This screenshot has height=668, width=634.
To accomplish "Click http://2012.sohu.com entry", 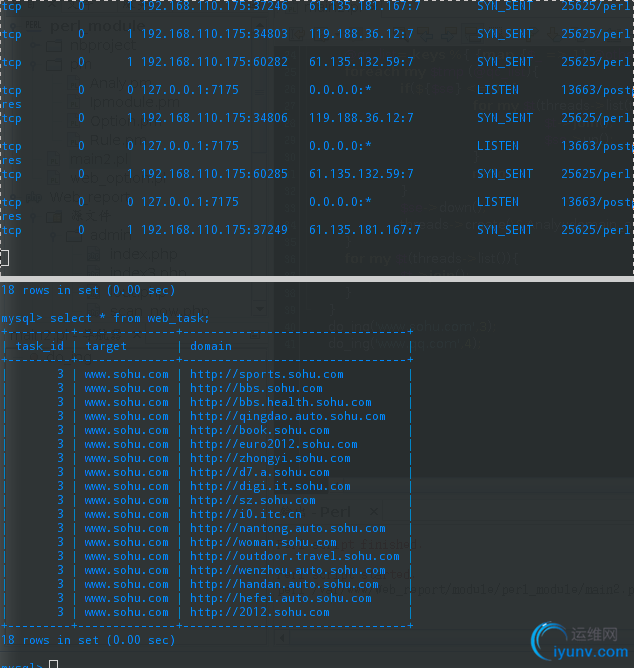I will tap(260, 612).
